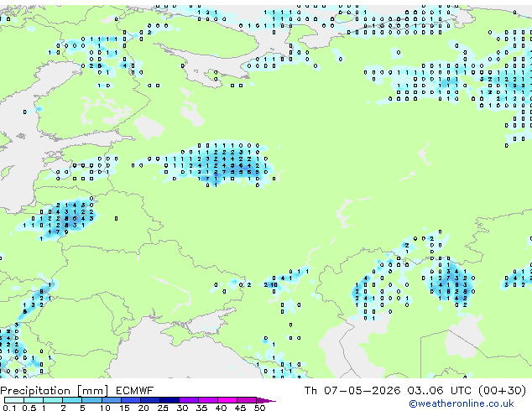Click the 0.1–0.5 mm legend swatch
This screenshot has width=532, height=411.
coord(14,400)
